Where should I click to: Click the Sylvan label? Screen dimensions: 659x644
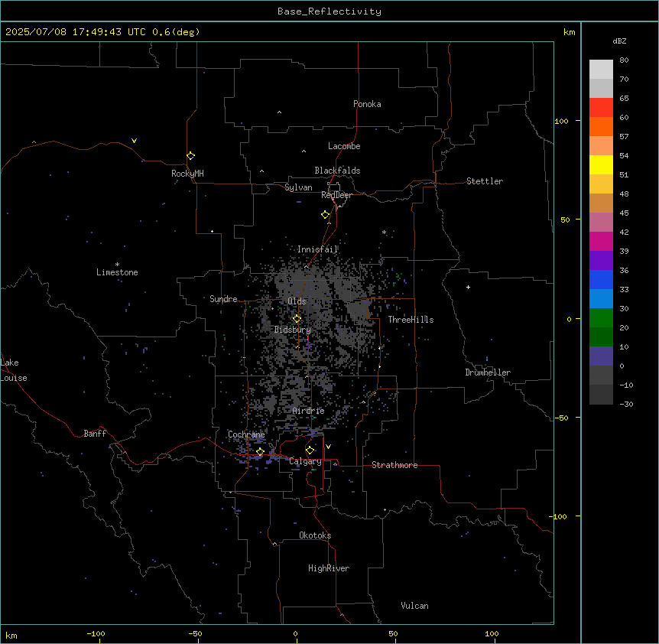[298, 187]
